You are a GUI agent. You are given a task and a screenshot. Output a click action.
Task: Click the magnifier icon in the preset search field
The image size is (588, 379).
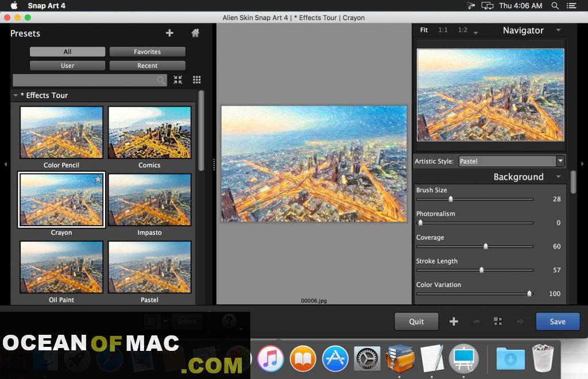[161, 80]
